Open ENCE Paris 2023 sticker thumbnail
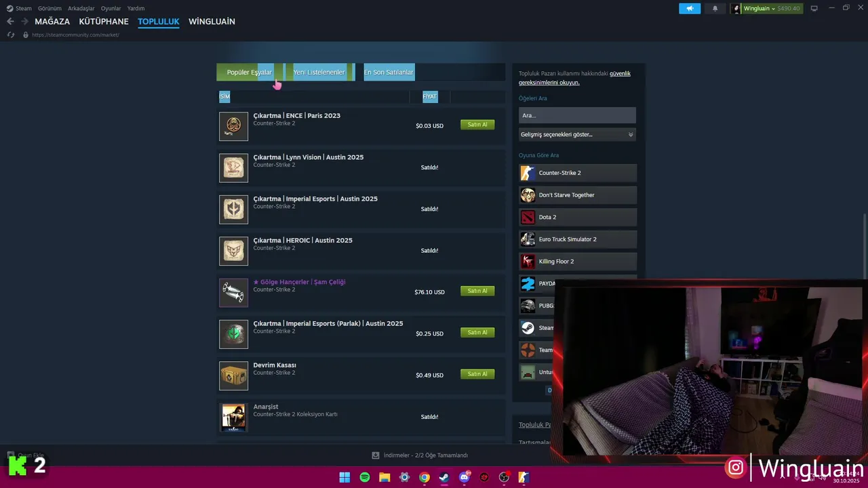This screenshot has width=868, height=488. point(233,126)
